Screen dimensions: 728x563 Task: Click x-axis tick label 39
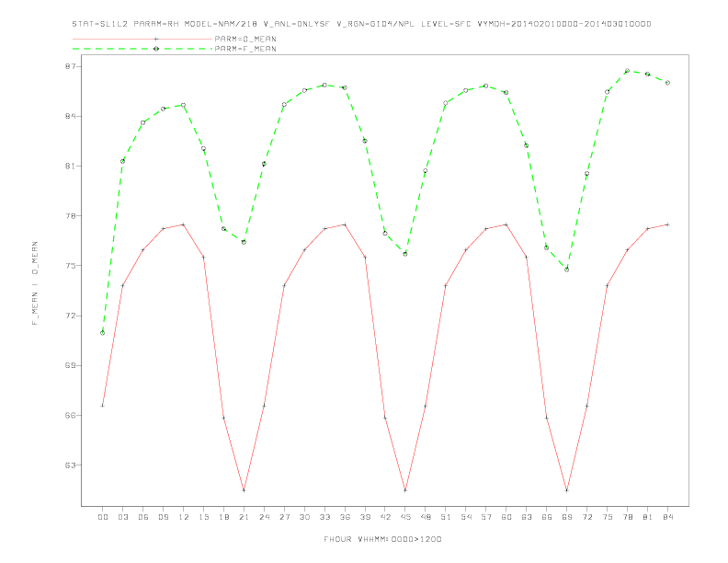tap(365, 517)
